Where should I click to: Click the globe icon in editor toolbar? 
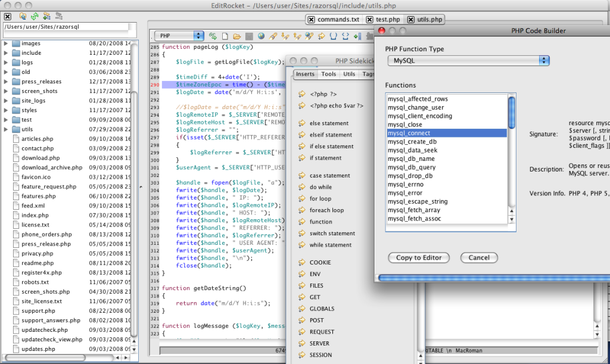261,36
